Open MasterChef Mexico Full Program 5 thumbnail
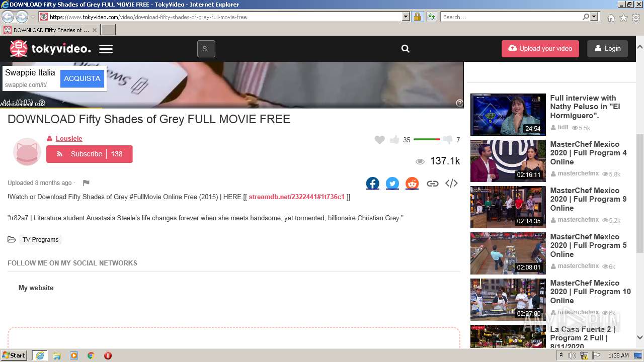Viewport: 644px width, 362px height. pyautogui.click(x=508, y=253)
